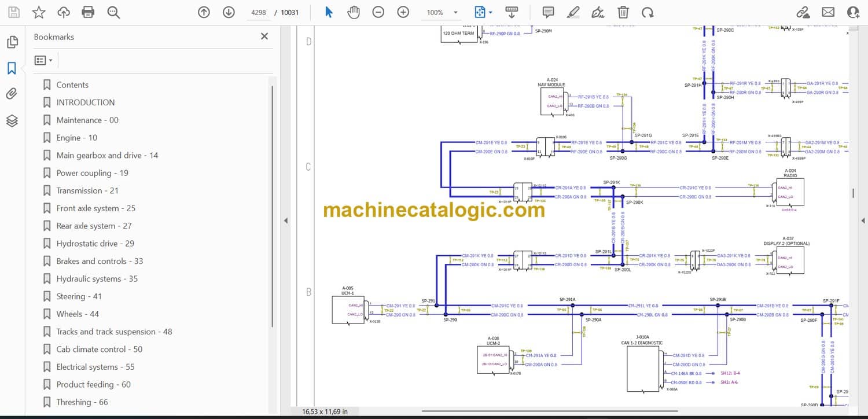The height and width of the screenshot is (419, 868).
Task: Bookmark this file with the star icon
Action: (39, 12)
